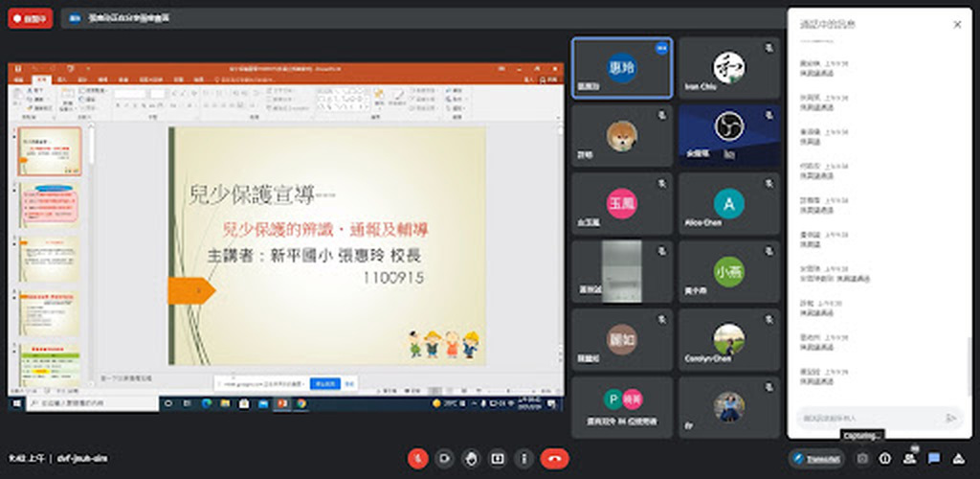
Task: Select second slide thumbnail with pink box
Action: pos(50,206)
